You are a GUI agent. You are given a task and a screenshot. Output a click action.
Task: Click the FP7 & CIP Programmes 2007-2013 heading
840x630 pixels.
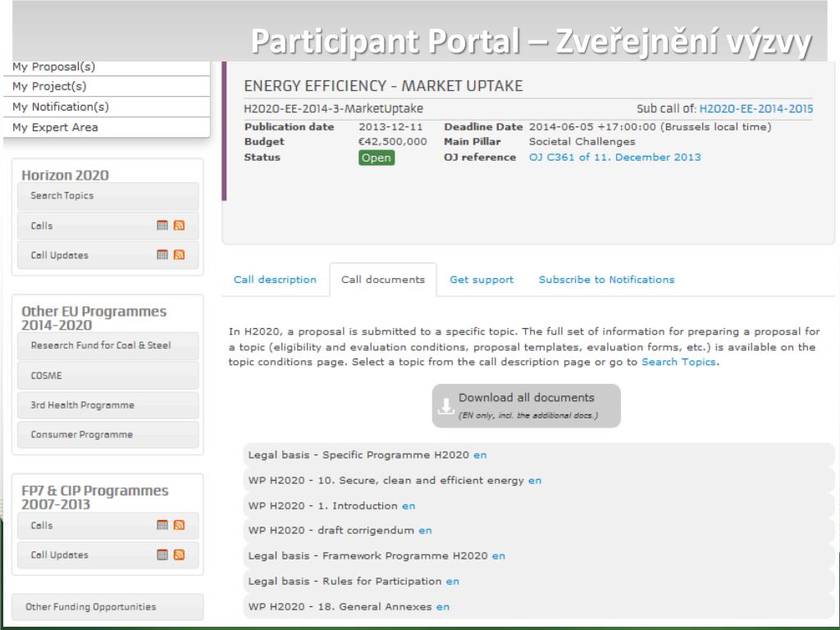[95, 497]
